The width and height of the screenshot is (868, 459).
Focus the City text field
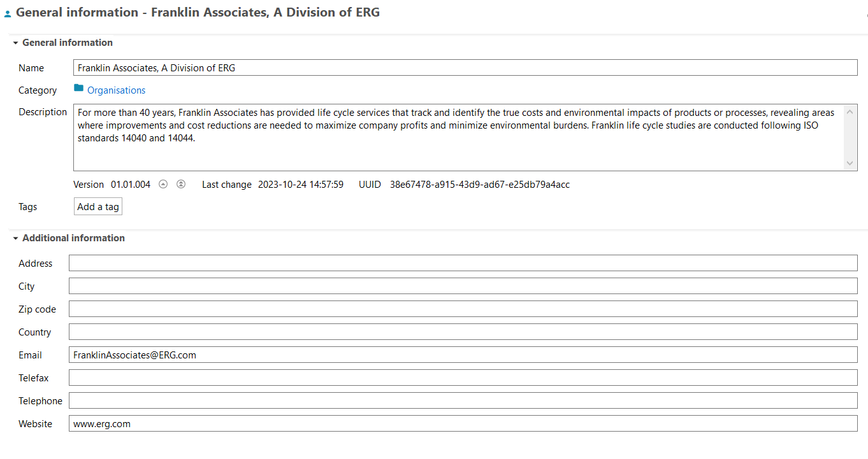pos(463,286)
